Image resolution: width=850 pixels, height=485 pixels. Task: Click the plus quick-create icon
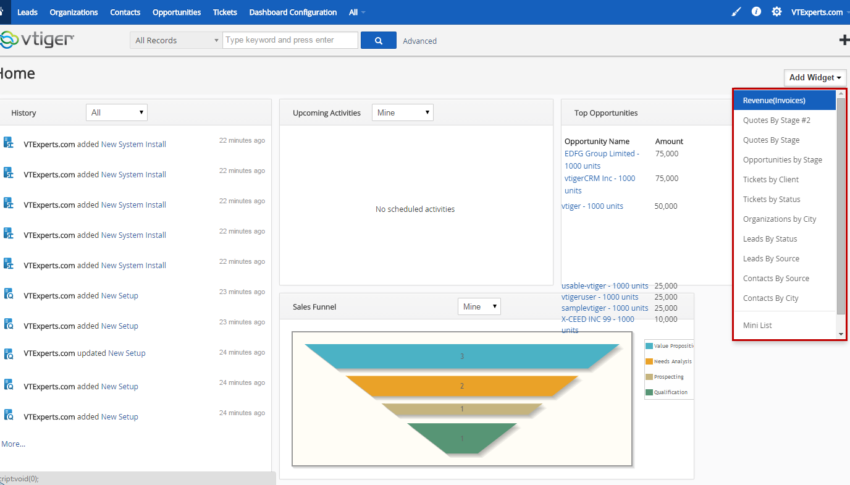coord(844,40)
